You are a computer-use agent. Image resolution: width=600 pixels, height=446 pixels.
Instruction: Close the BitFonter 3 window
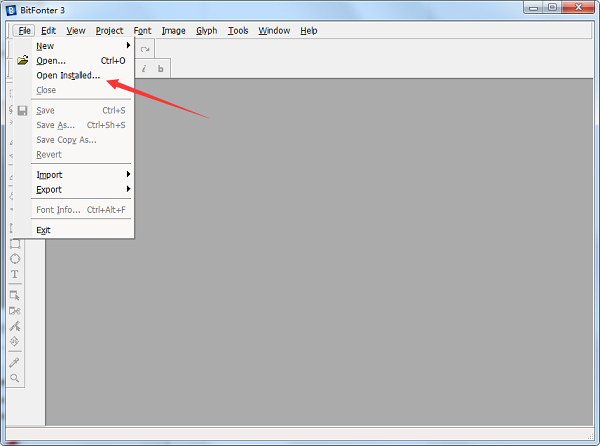tap(579, 7)
